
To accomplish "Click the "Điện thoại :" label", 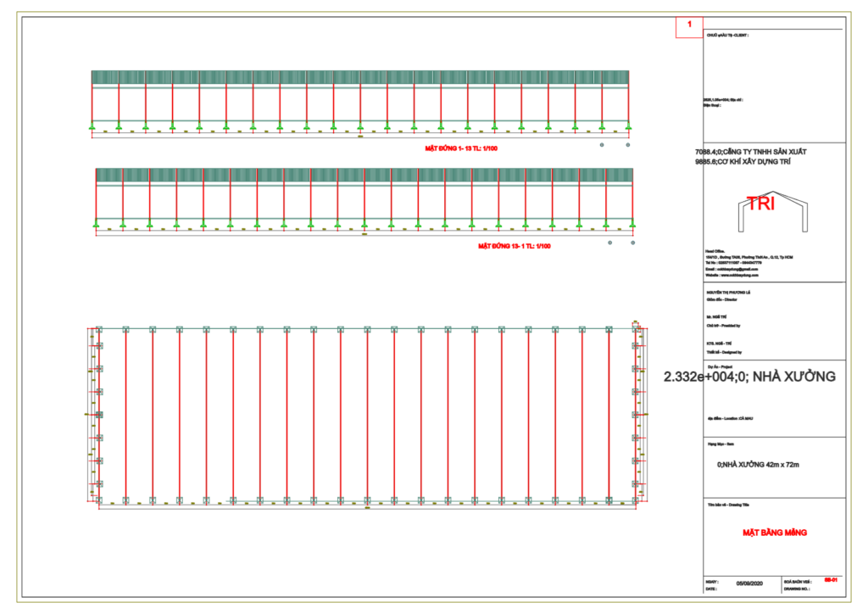I will point(712,105).
